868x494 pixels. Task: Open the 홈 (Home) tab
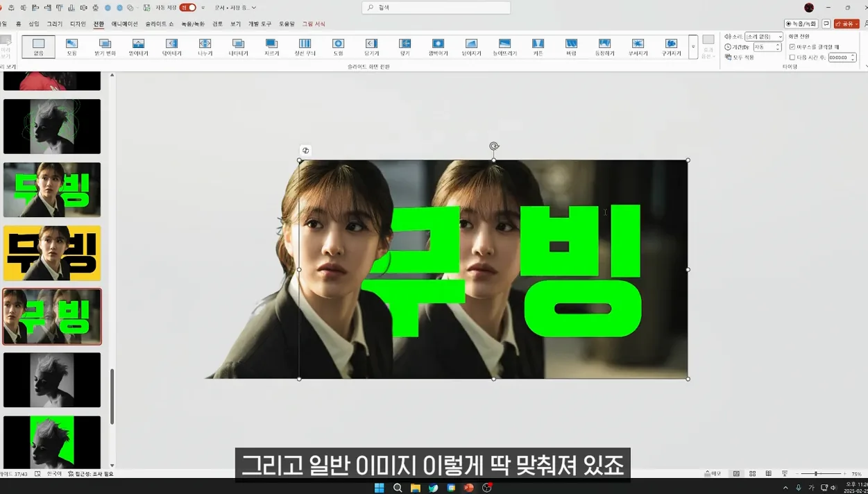coord(18,24)
